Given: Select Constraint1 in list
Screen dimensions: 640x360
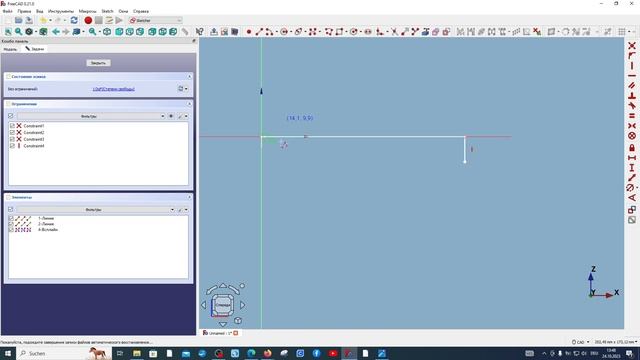Looking at the screenshot, I should tap(33, 126).
